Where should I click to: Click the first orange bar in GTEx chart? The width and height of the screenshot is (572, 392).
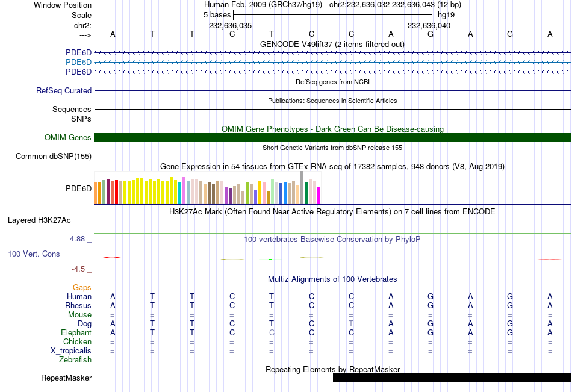pos(96,193)
